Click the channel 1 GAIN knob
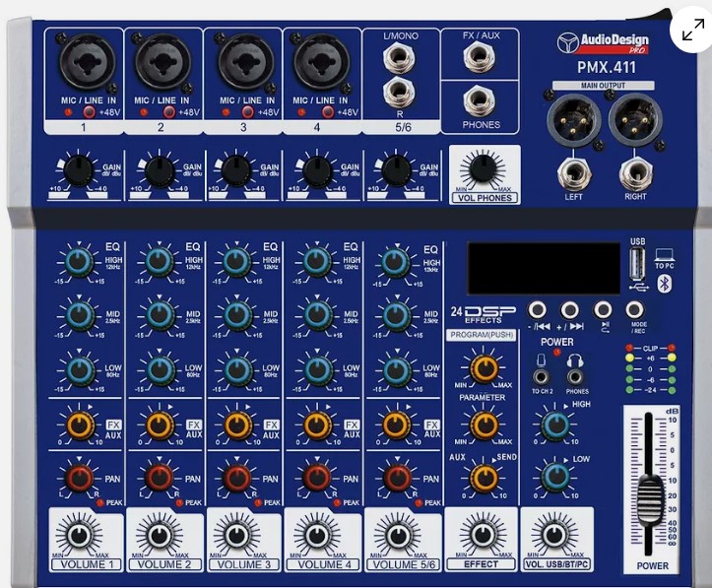This screenshot has height=588, width=712. click(x=78, y=171)
